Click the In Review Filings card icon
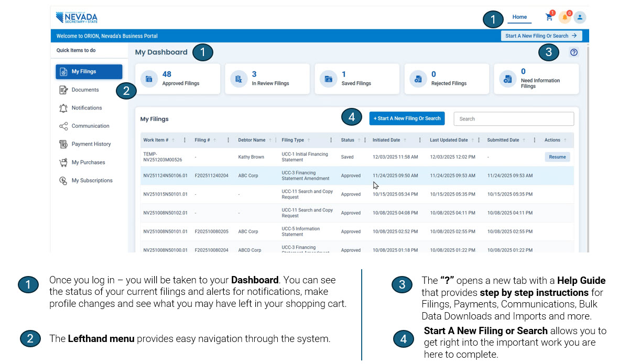This screenshot has width=618, height=364. [239, 79]
